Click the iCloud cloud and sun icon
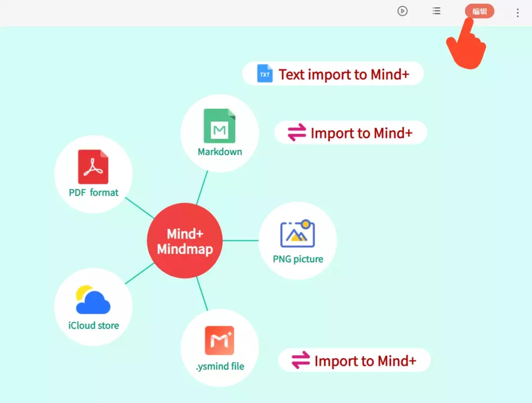 tap(93, 300)
